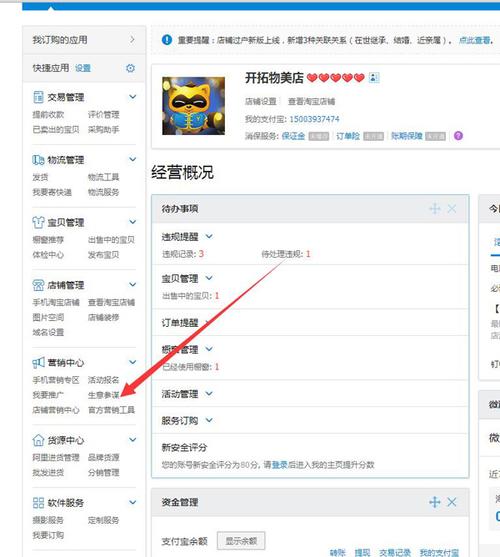Click the profile card icon beside the hearts
This screenshot has height=557, width=500.
click(x=374, y=77)
